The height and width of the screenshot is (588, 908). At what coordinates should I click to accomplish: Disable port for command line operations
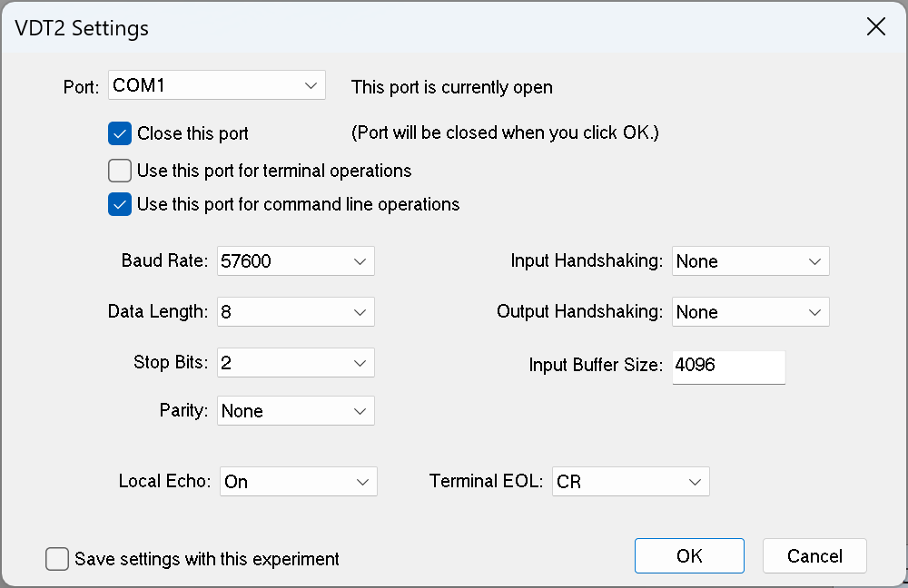tap(119, 203)
